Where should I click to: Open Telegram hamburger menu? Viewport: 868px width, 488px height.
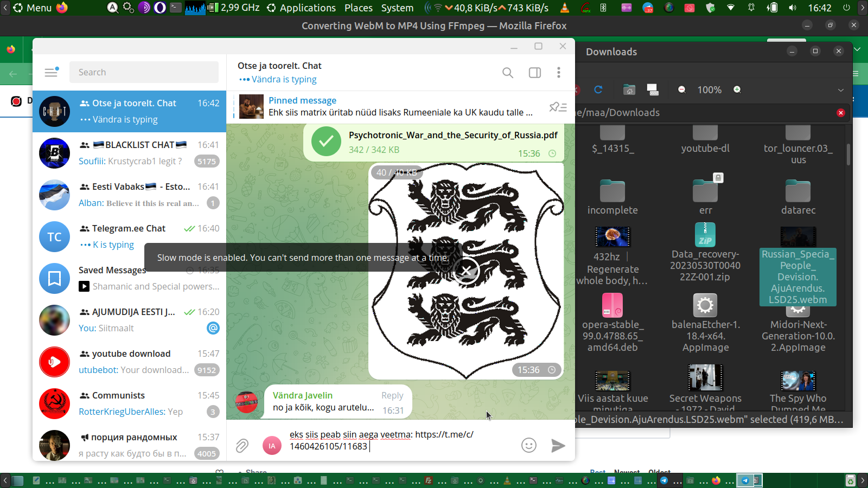(51, 72)
